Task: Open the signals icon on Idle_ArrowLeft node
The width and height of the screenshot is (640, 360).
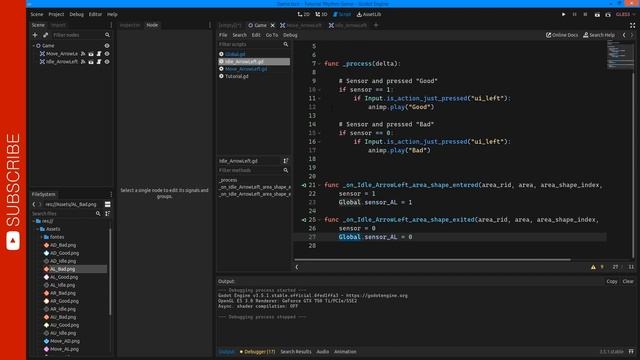Action: tap(83, 62)
